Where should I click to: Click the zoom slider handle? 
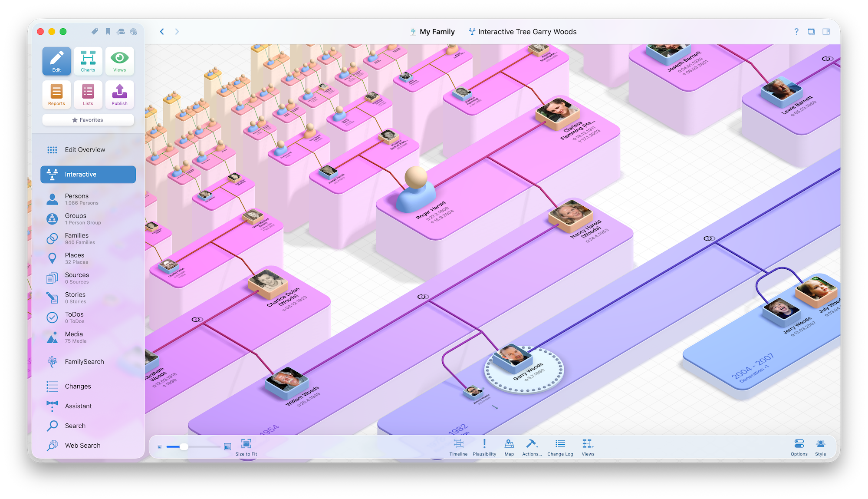click(x=184, y=446)
